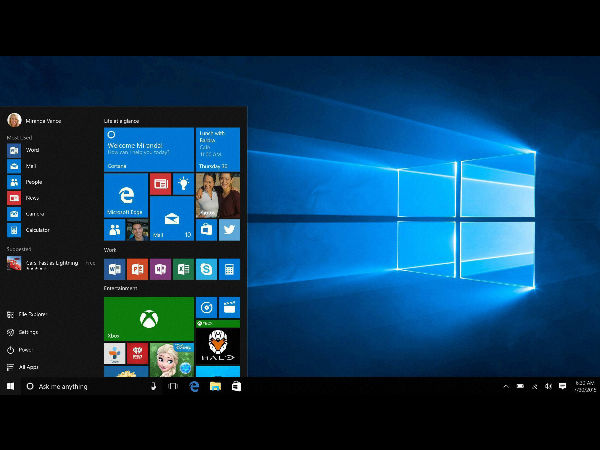The image size is (600, 450).
Task: Open the Excel tile in the Work group
Action: point(183,269)
